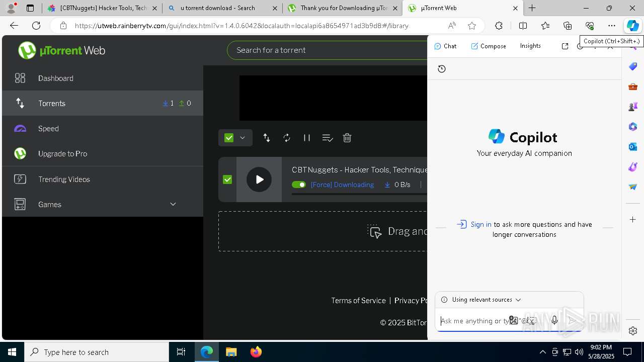This screenshot has width=644, height=362.
Task: Select Torrents in the sidebar
Action: point(103,103)
